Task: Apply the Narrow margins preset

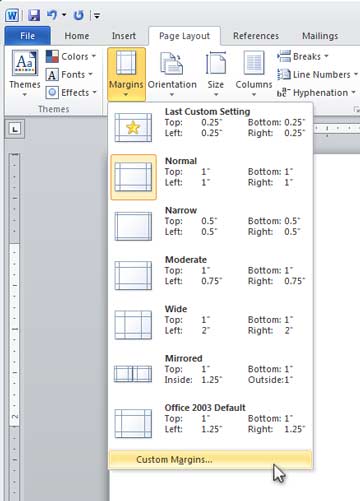Action: click(210, 226)
